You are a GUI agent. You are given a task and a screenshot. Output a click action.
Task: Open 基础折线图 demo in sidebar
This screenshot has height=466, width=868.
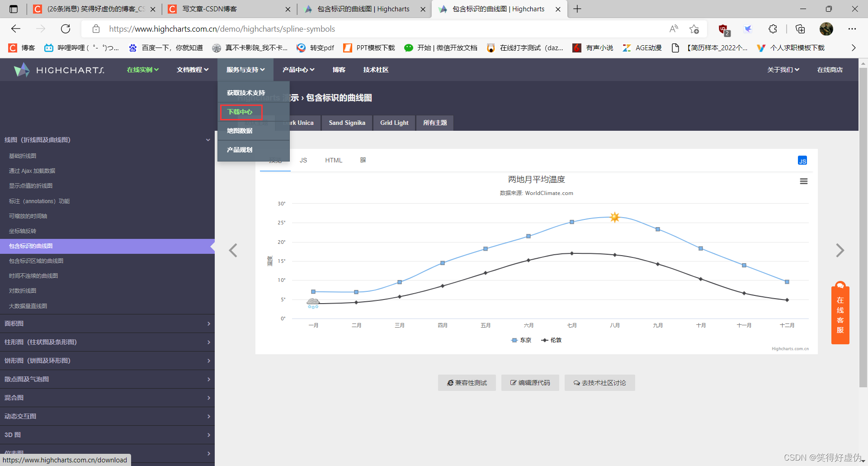click(23, 156)
